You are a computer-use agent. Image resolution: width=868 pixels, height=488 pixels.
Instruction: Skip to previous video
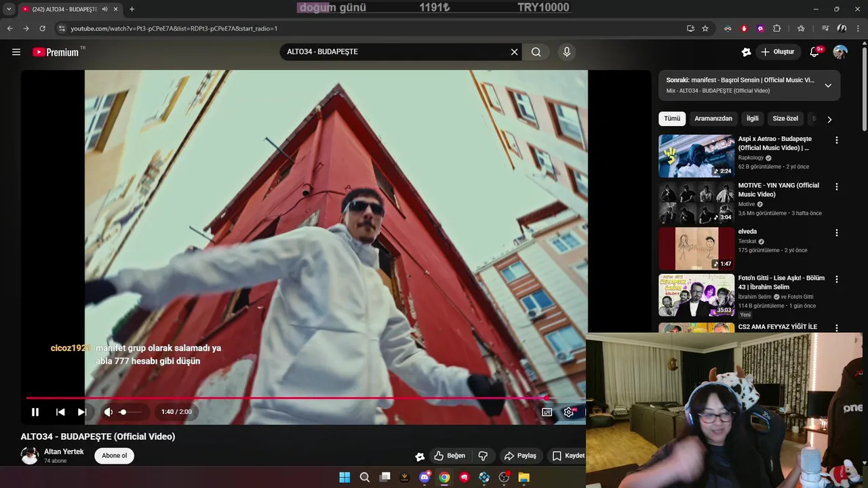[60, 411]
